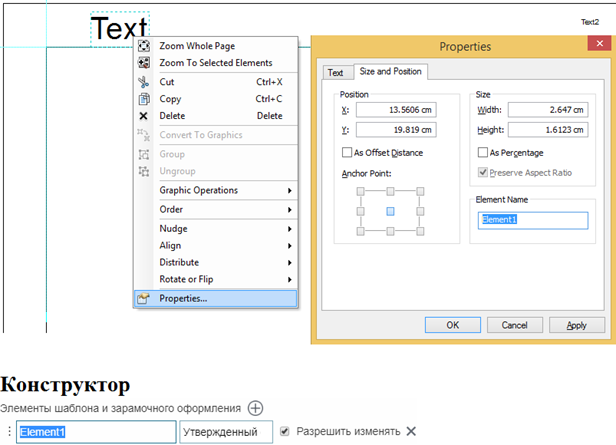
Task: Click the Properties icon in context menu
Action: click(144, 298)
